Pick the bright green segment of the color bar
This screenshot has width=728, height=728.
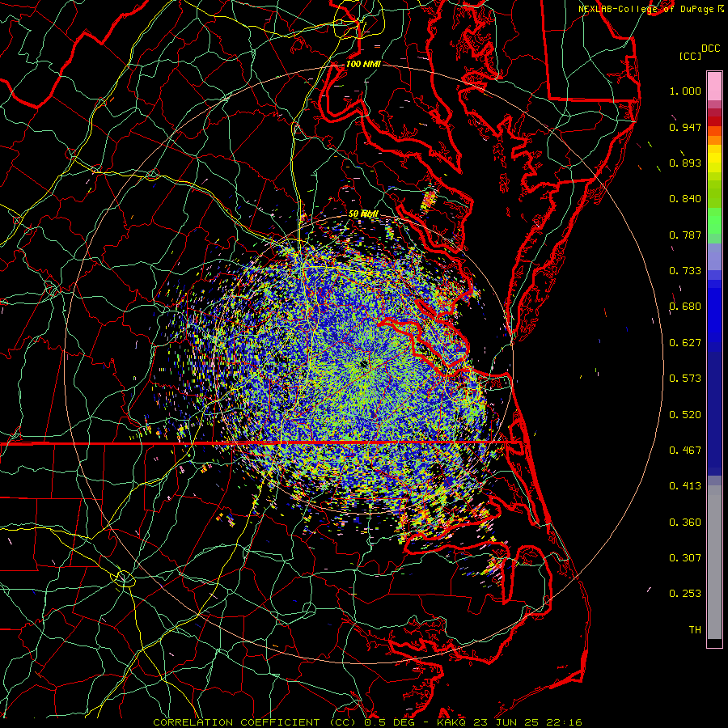pos(714,221)
